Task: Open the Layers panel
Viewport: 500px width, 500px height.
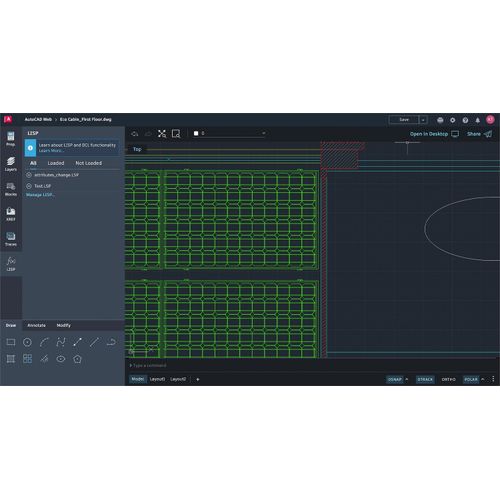Action: 11,164
